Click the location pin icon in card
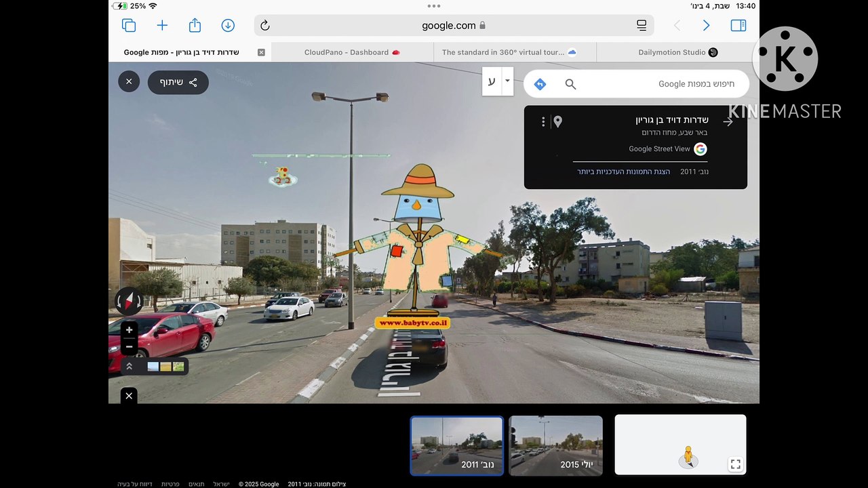This screenshot has height=488, width=868. pyautogui.click(x=557, y=122)
